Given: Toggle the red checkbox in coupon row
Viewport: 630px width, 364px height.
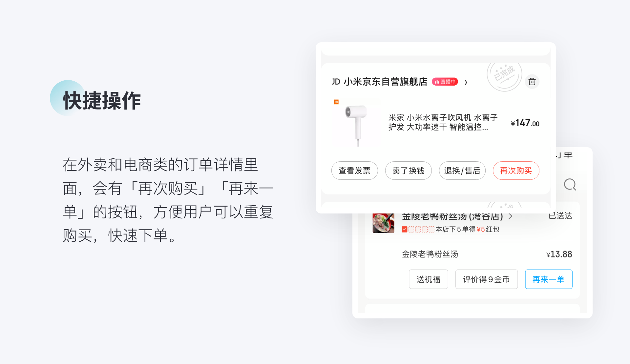Looking at the screenshot, I should pos(405,230).
